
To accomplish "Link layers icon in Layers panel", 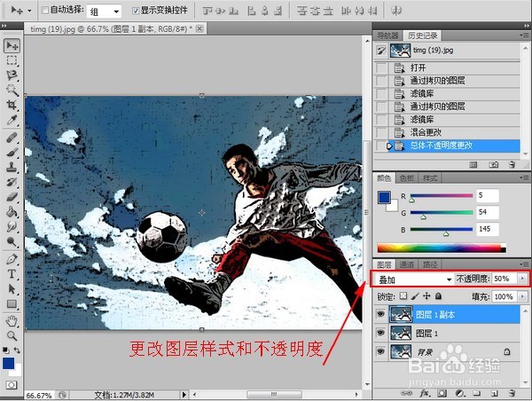I will [406, 393].
